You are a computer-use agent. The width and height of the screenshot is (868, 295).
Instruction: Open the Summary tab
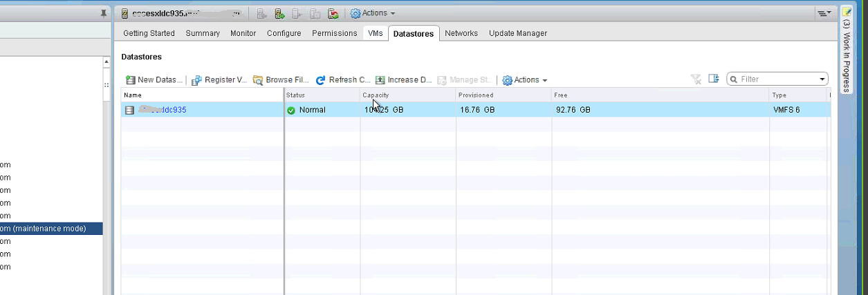203,33
